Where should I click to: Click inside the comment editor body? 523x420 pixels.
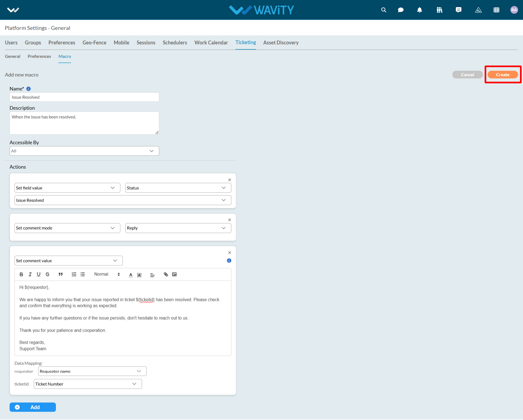coord(123,318)
